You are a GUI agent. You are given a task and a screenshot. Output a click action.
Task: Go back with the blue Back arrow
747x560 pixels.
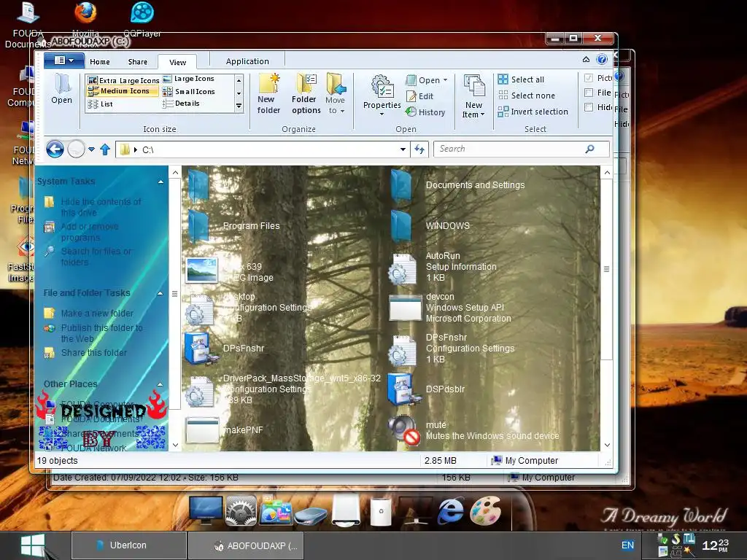coord(55,149)
